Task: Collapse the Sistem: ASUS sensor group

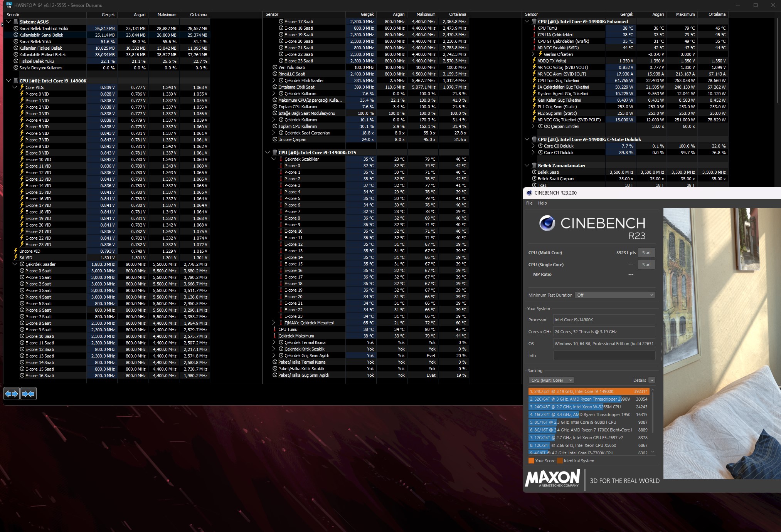Action: 8,22
